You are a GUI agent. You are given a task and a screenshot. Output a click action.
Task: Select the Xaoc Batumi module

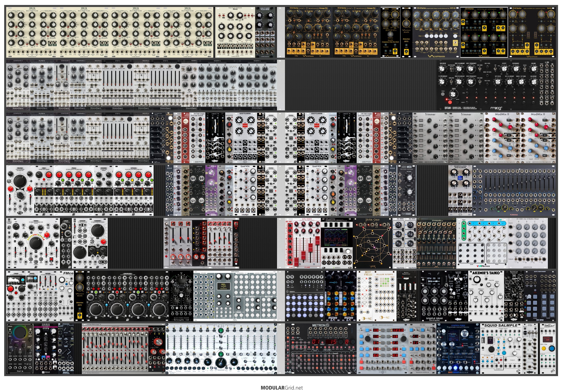coord(48,296)
